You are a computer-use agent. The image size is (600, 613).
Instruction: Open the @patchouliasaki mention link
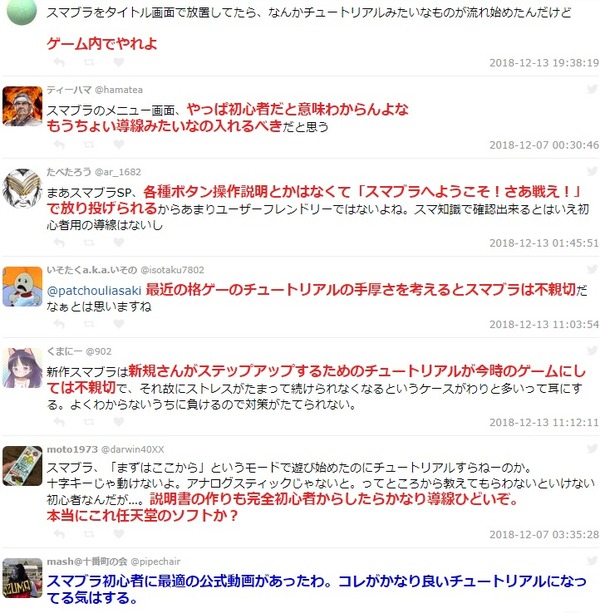(94, 290)
